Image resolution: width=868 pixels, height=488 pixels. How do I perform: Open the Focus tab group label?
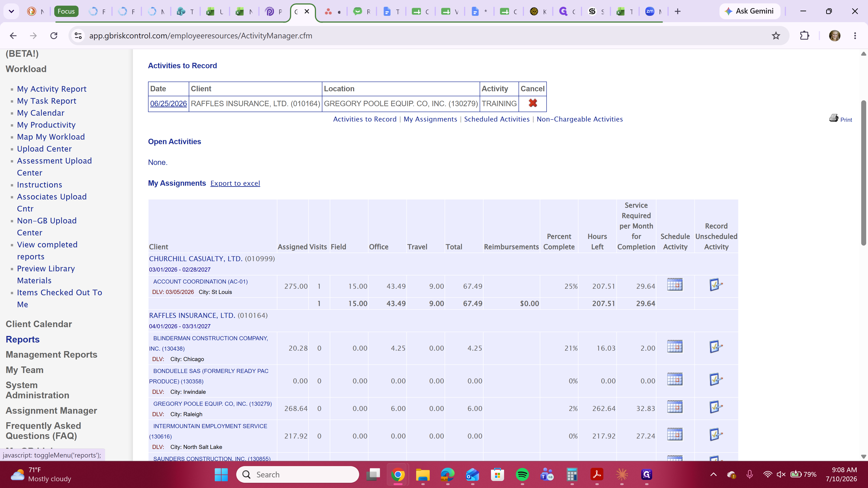pyautogui.click(x=66, y=12)
